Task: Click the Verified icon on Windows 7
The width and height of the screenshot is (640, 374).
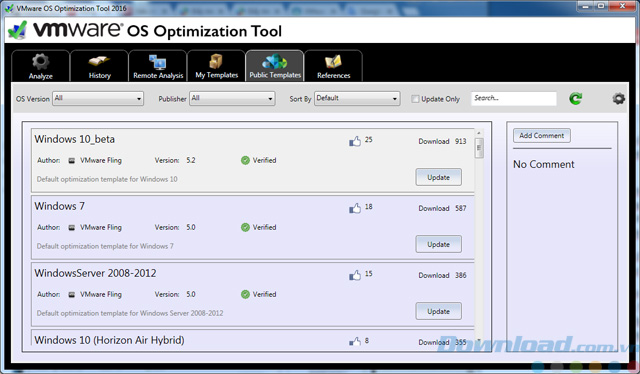Action: (x=245, y=227)
